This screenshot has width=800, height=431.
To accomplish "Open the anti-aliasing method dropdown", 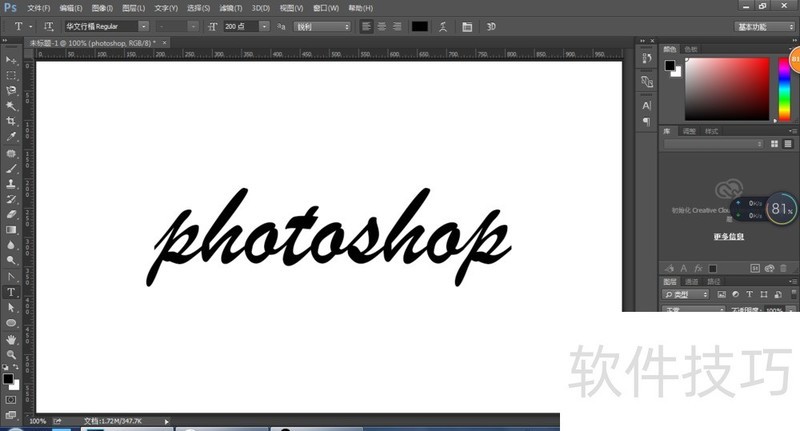I will (322, 27).
